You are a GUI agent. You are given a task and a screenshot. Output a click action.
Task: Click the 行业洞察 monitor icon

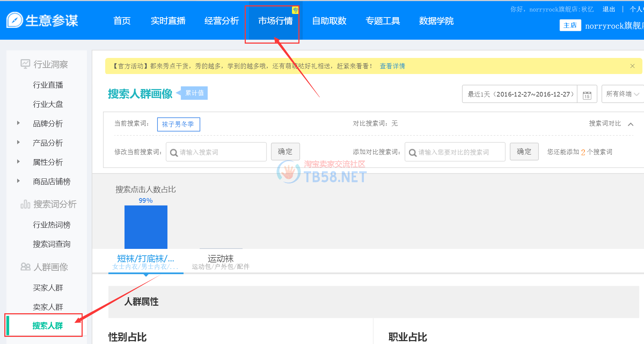tap(25, 64)
